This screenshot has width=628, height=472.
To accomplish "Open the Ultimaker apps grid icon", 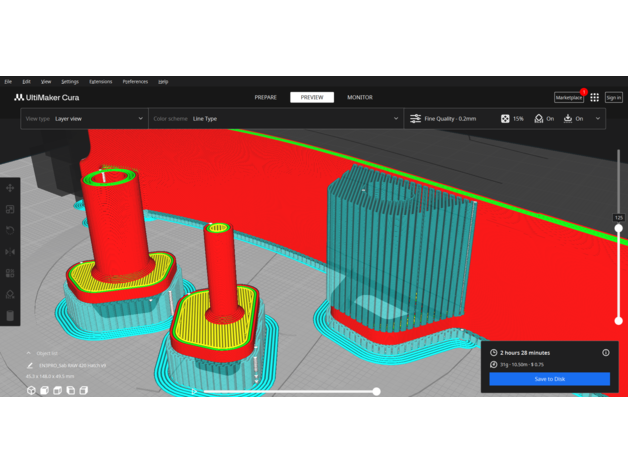I will tap(594, 97).
